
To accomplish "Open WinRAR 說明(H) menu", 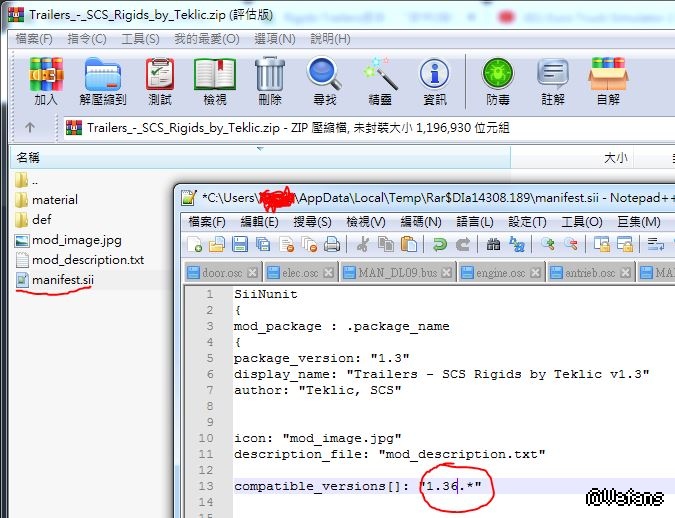I will (x=330, y=39).
